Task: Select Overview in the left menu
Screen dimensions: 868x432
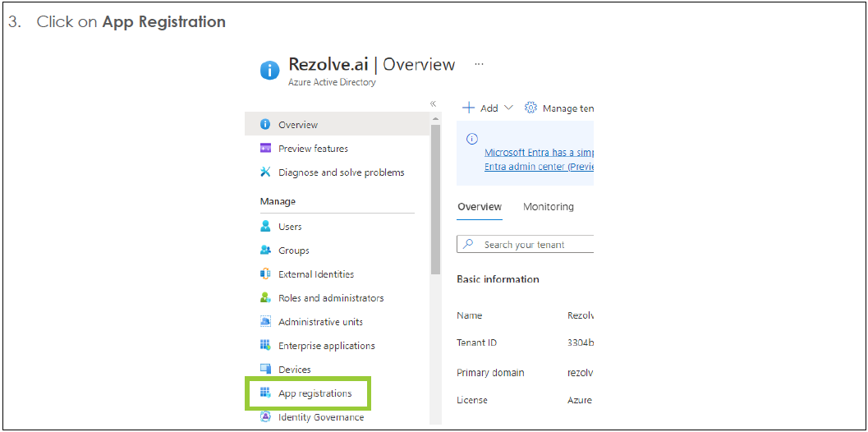Action: click(337, 125)
